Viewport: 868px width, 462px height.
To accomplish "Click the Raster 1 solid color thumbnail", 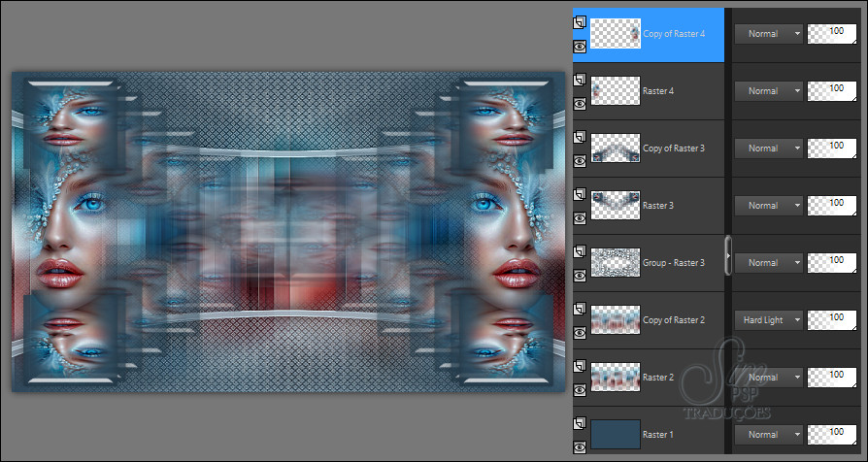I will (x=616, y=433).
